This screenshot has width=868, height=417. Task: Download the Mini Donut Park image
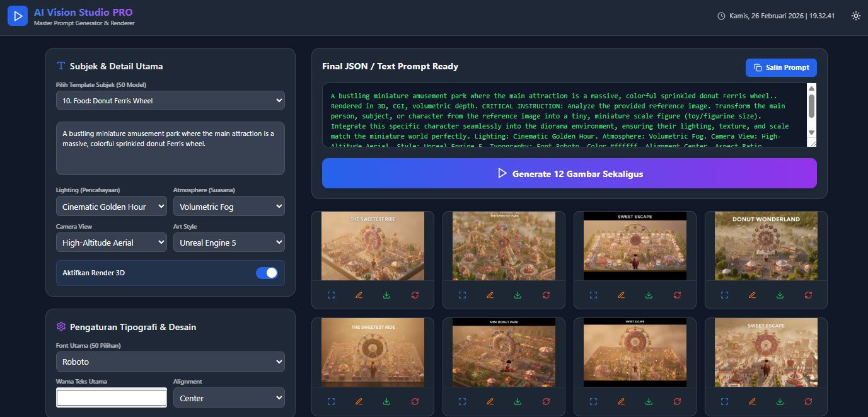[x=518, y=401]
